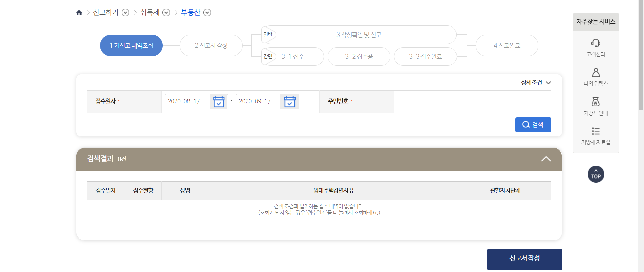Edit the end date field 2020-09-17
644x272 pixels.
point(259,101)
